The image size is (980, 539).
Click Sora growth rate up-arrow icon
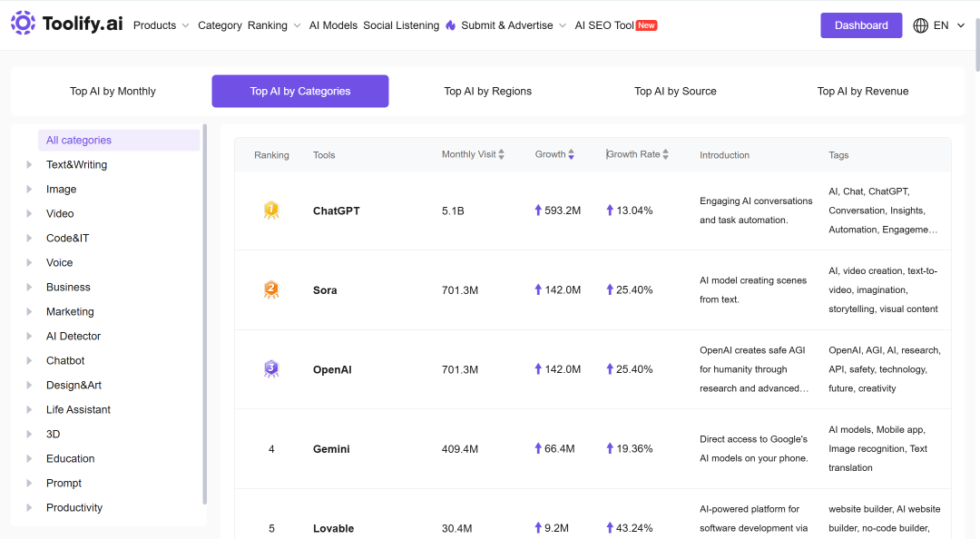(610, 289)
